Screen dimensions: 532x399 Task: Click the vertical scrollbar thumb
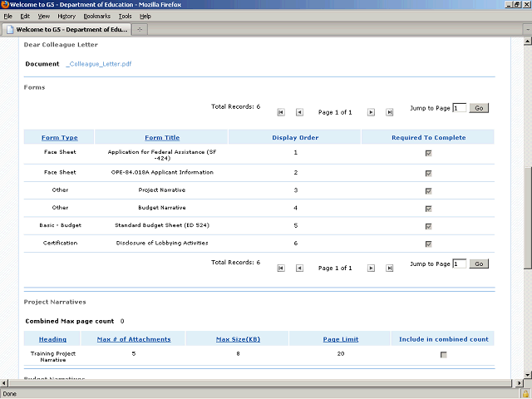point(526,216)
